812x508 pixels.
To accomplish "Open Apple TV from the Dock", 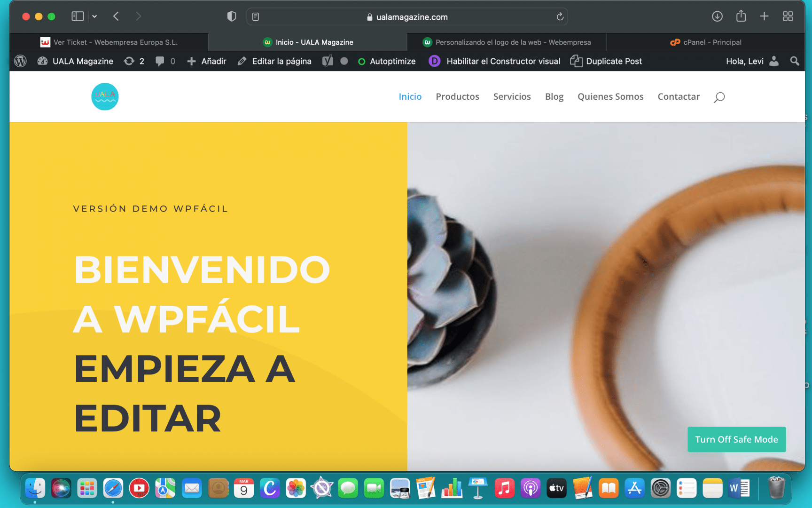I will (x=556, y=488).
